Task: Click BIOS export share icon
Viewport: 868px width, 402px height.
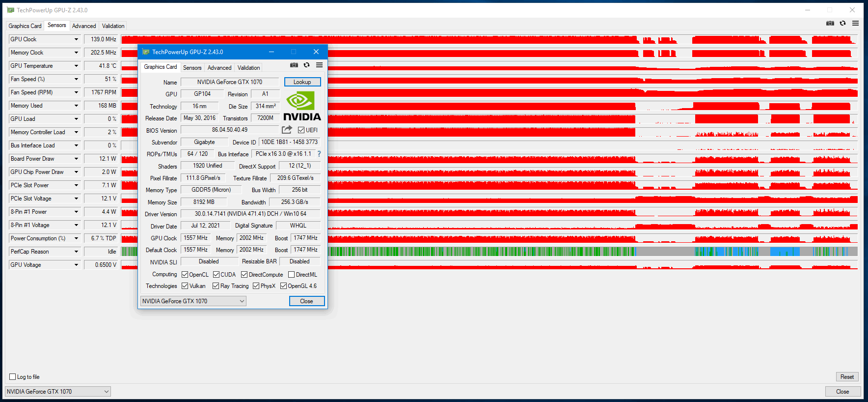Action: (287, 130)
